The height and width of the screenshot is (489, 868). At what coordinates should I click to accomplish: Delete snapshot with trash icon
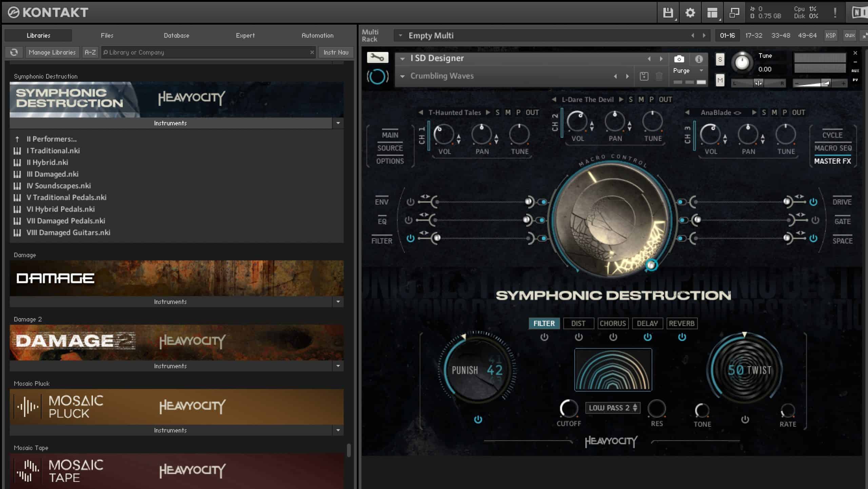click(659, 76)
